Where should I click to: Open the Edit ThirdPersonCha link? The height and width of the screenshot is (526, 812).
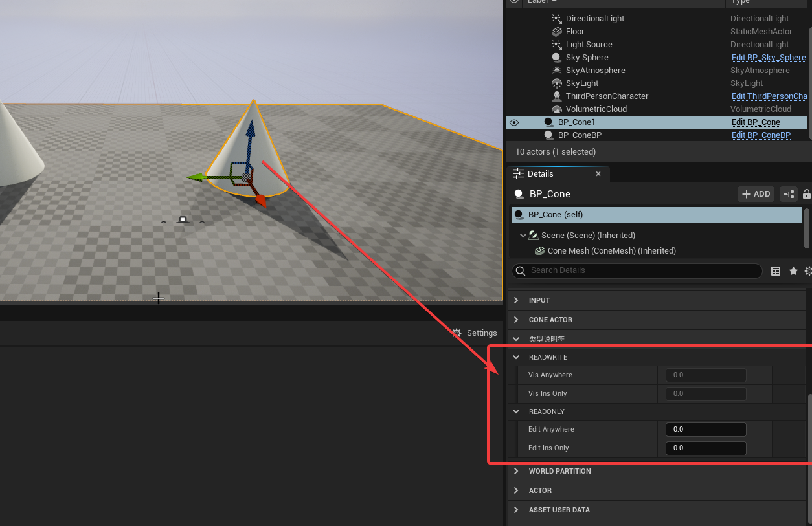769,96
